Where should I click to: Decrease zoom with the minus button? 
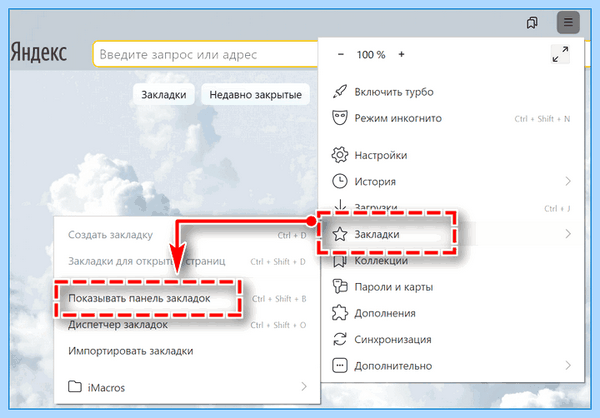[341, 54]
